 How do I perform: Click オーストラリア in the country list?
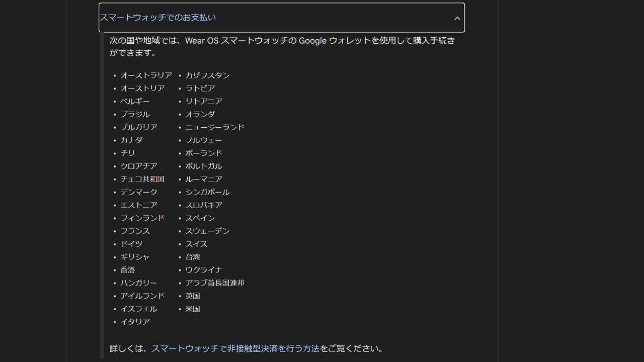[x=146, y=75]
